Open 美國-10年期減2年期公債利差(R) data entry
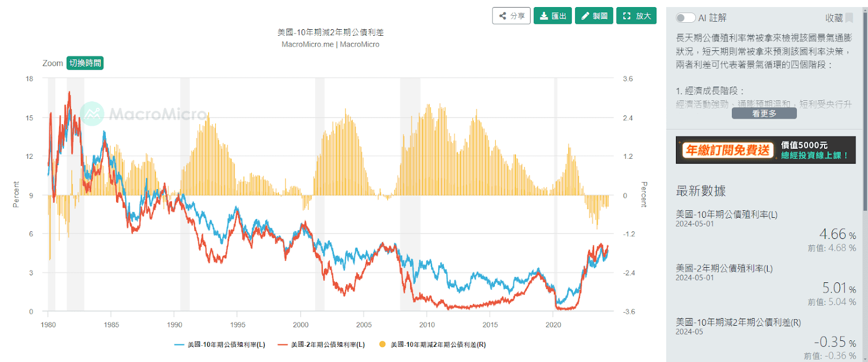The image size is (868, 362). tap(738, 322)
